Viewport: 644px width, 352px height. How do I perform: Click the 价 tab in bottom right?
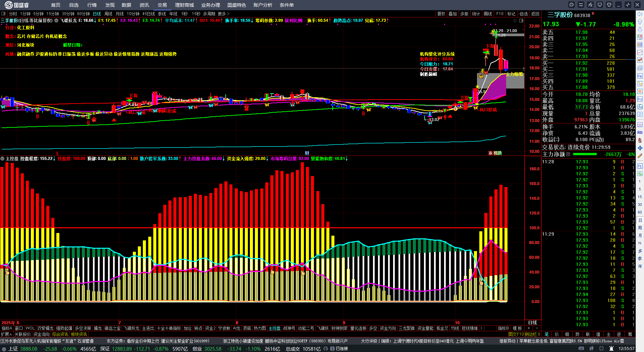[557, 334]
